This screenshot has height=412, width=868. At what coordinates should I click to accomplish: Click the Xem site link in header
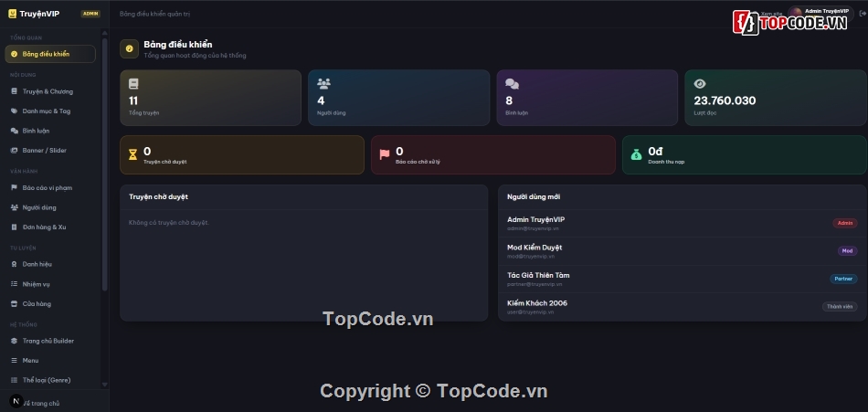(x=771, y=14)
